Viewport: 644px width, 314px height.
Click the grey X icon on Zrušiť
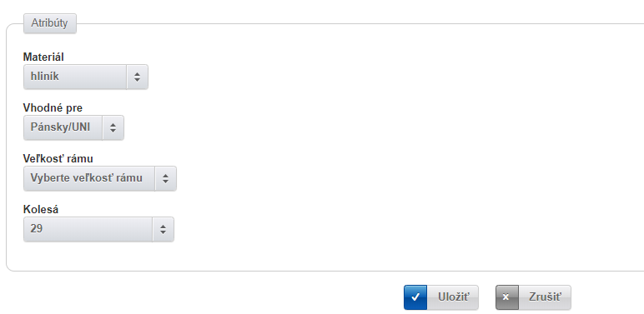coord(507,297)
